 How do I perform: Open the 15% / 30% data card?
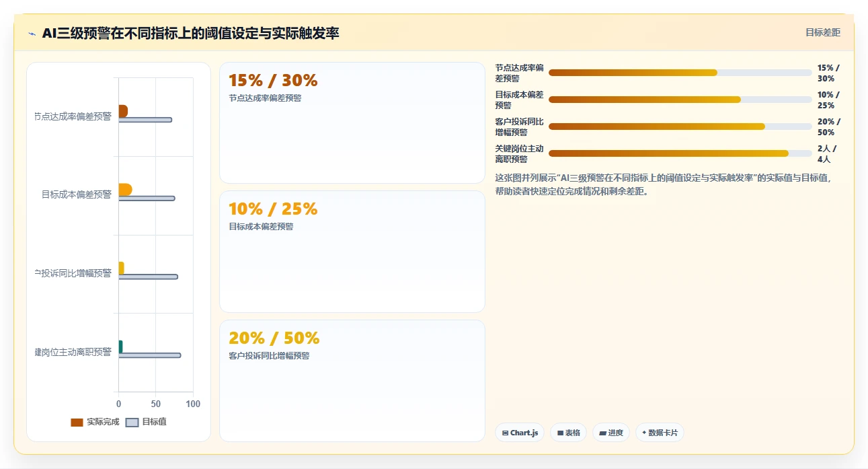click(352, 122)
